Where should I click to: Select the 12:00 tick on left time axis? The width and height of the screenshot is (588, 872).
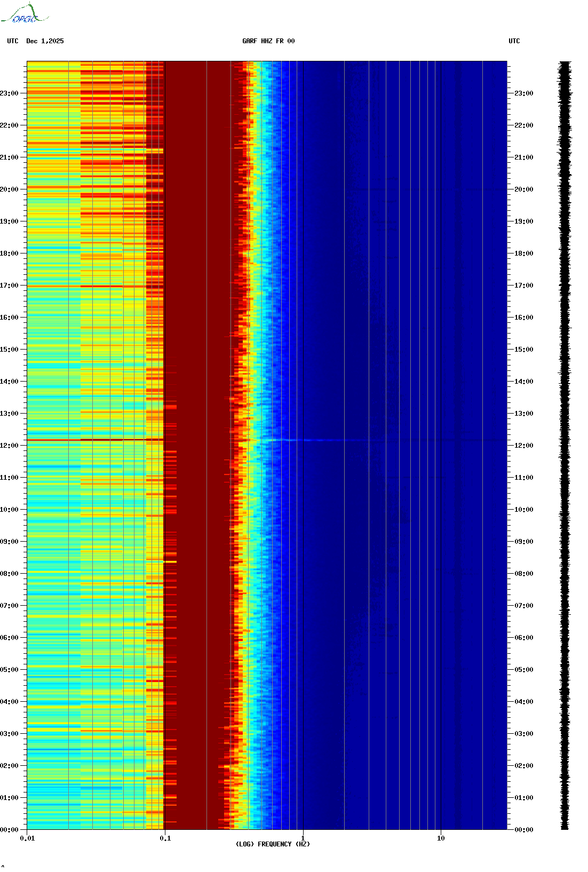(10, 446)
